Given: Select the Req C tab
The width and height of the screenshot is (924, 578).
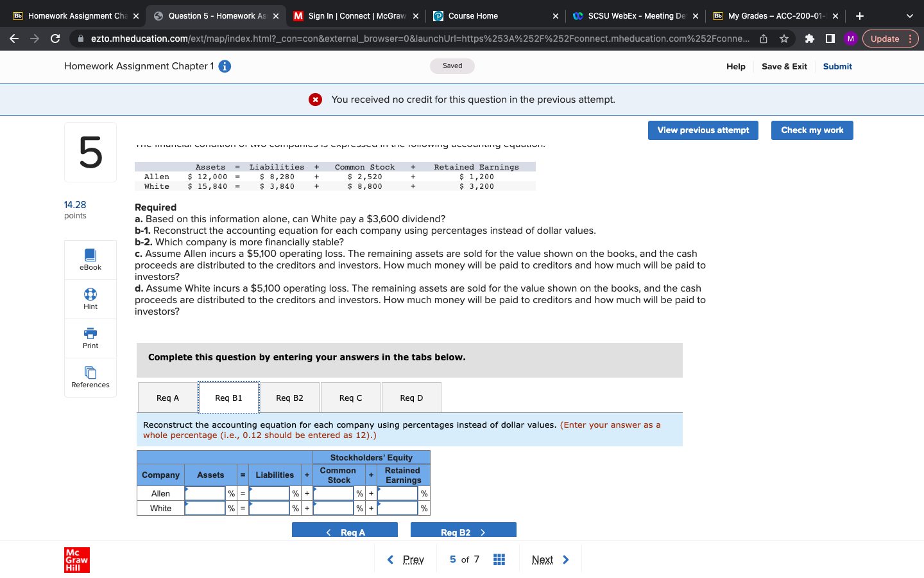Looking at the screenshot, I should 350,398.
